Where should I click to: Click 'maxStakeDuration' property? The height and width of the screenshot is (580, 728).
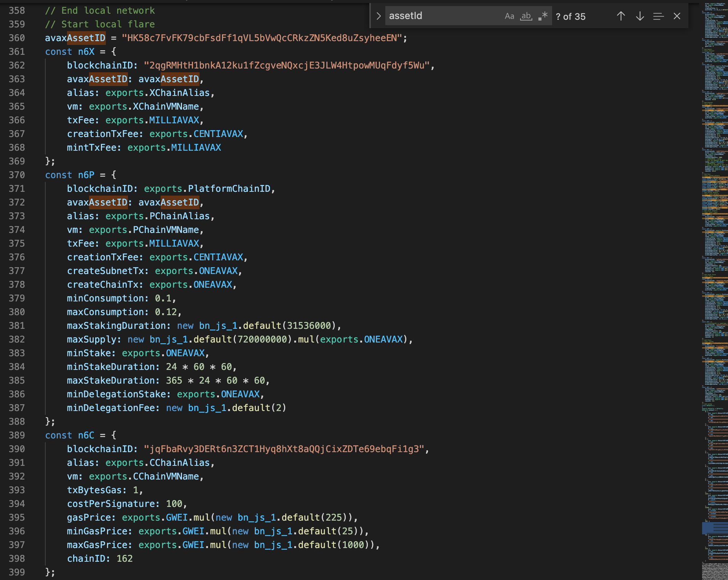111,380
